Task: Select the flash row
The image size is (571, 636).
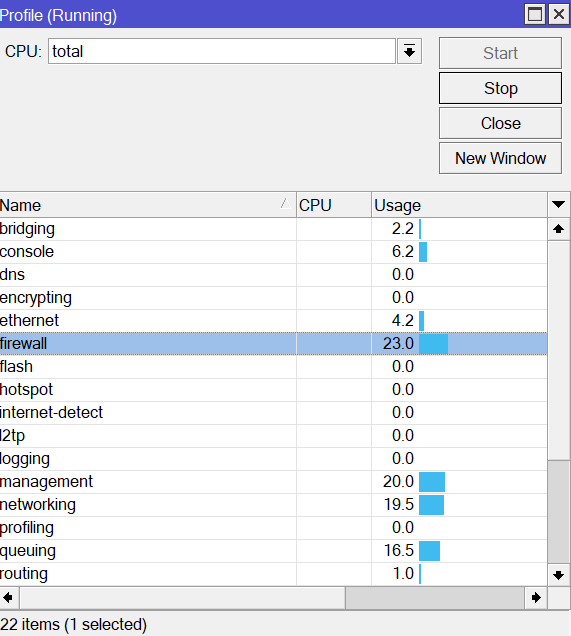Action: [x=273, y=367]
